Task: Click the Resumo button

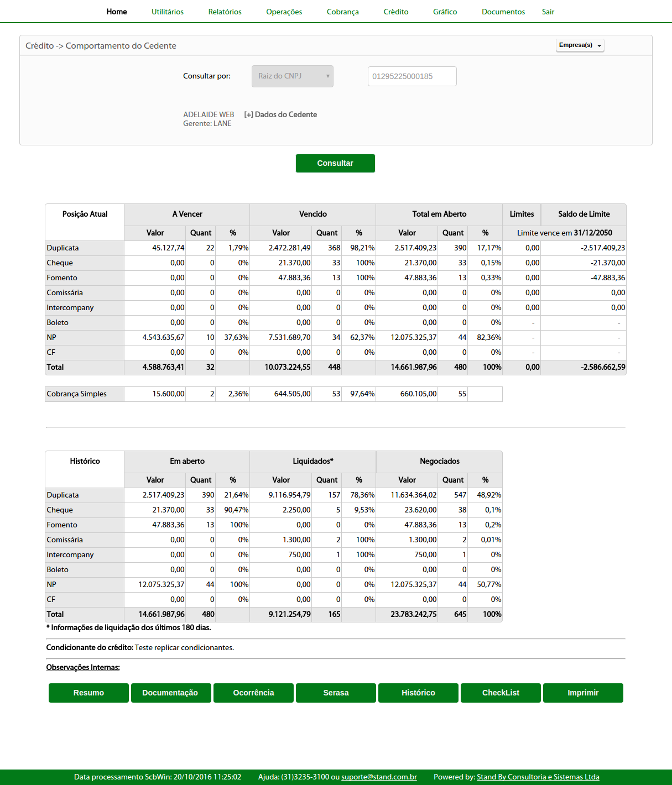Action: tap(88, 693)
